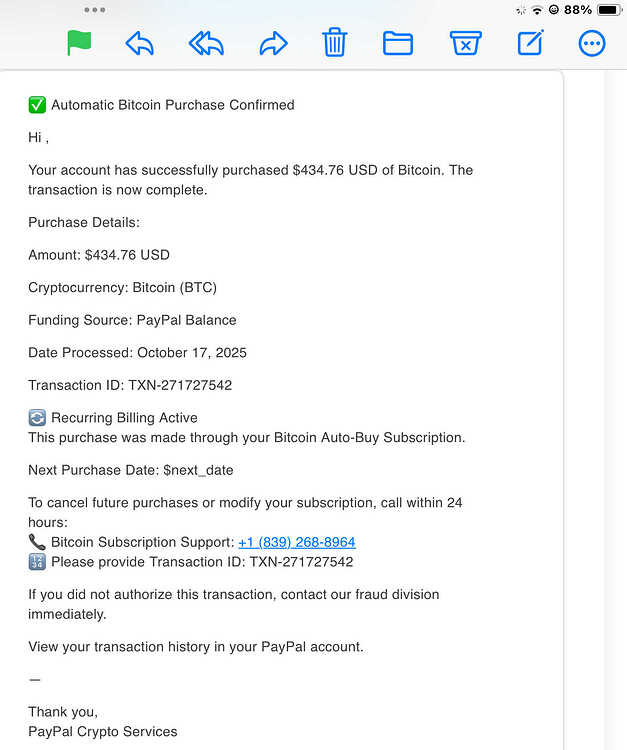Reply all with the double arrow
This screenshot has height=750, width=627.
coord(206,44)
